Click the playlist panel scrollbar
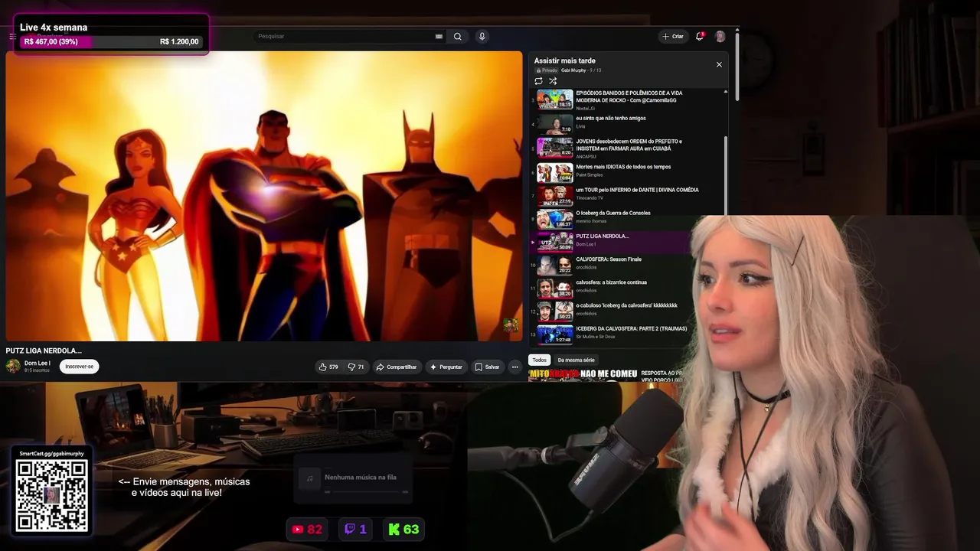Image resolution: width=980 pixels, height=551 pixels. click(x=726, y=178)
